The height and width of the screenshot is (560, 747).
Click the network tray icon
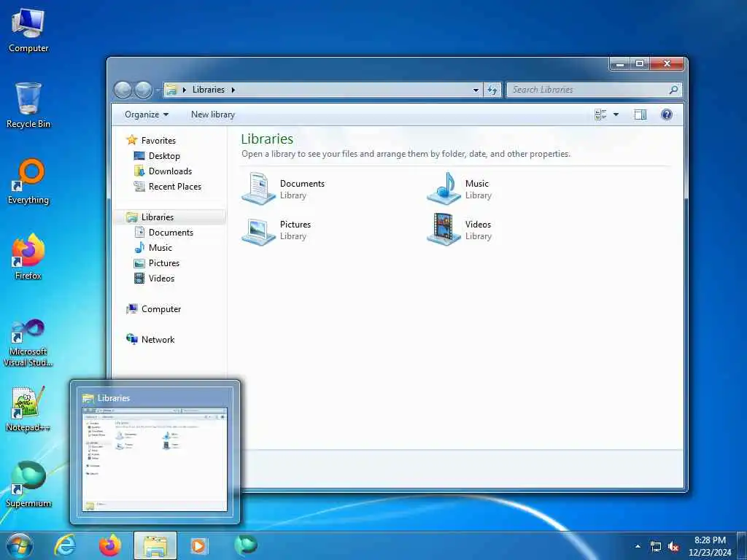pos(656,547)
